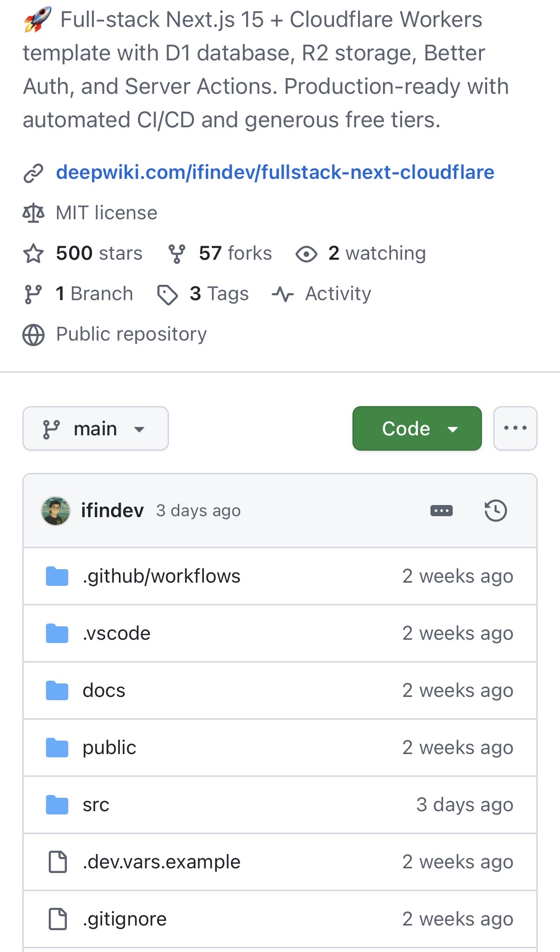This screenshot has width=560, height=952.
Task: Open the commit history clock icon
Action: [x=496, y=511]
